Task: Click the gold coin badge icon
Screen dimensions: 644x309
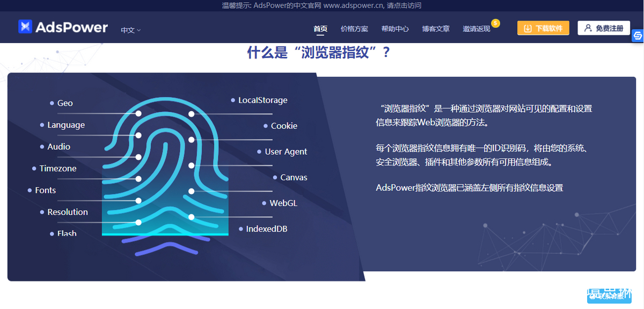Action: tap(496, 23)
